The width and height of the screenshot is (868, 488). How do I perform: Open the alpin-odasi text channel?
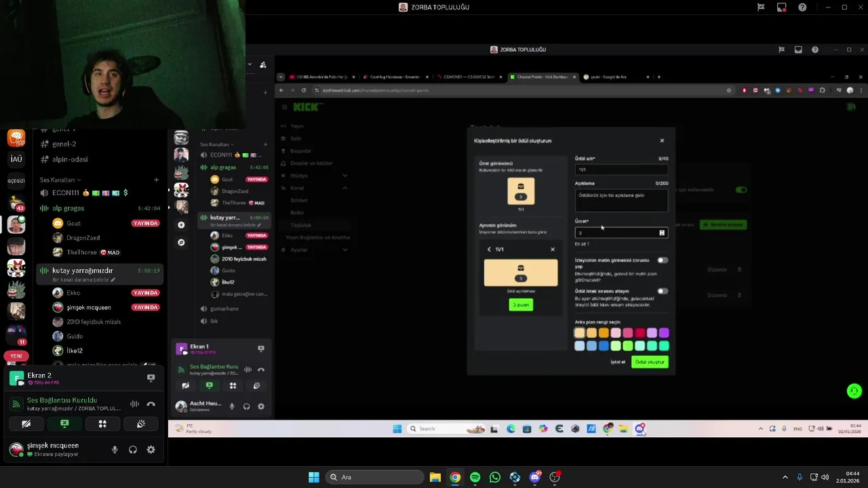pos(70,159)
